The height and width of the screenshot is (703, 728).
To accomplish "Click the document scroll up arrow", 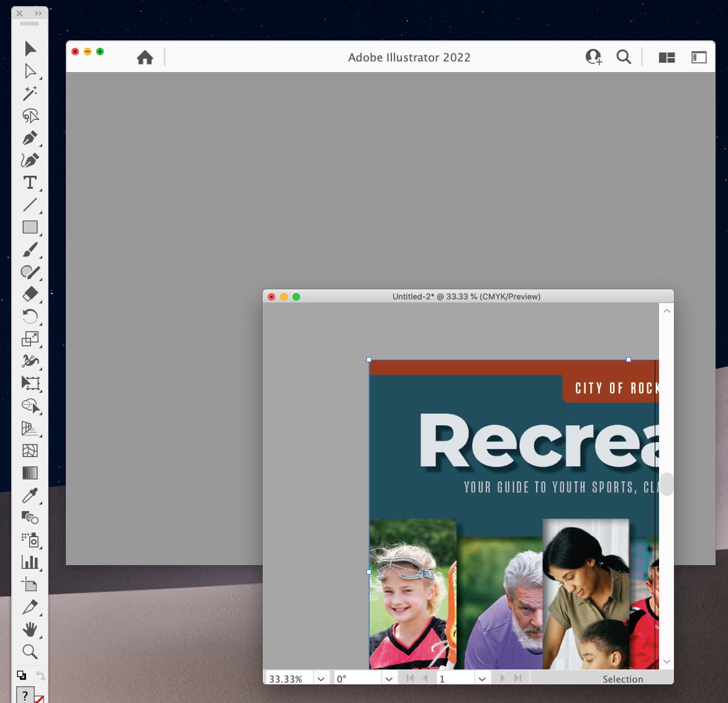I will point(667,311).
